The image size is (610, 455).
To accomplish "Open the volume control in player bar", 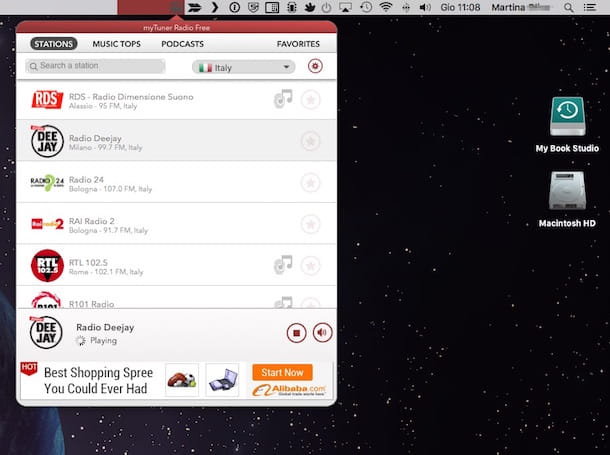I will 323,332.
